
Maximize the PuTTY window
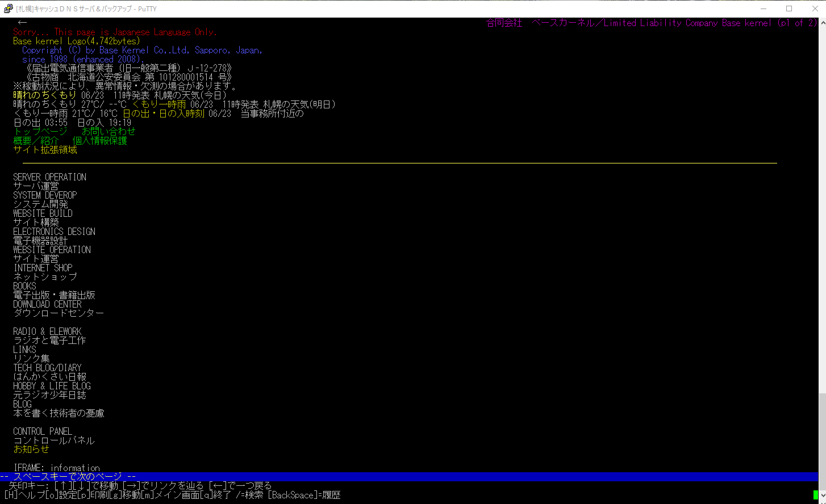[789, 9]
